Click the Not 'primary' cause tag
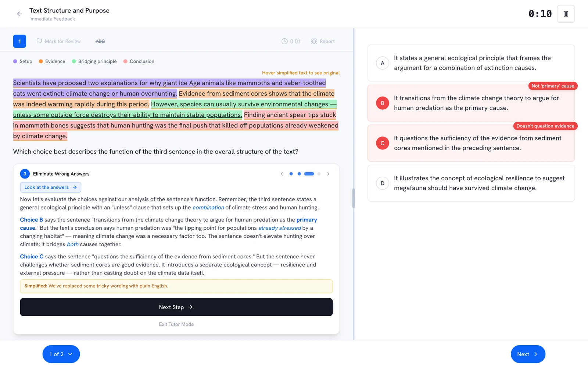 [553, 86]
